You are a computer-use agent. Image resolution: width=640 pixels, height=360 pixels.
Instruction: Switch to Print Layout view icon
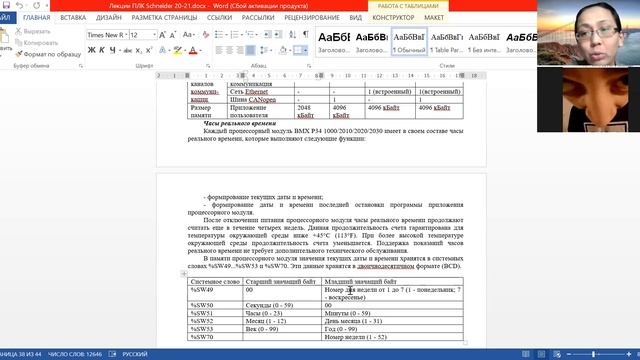[x=541, y=354]
